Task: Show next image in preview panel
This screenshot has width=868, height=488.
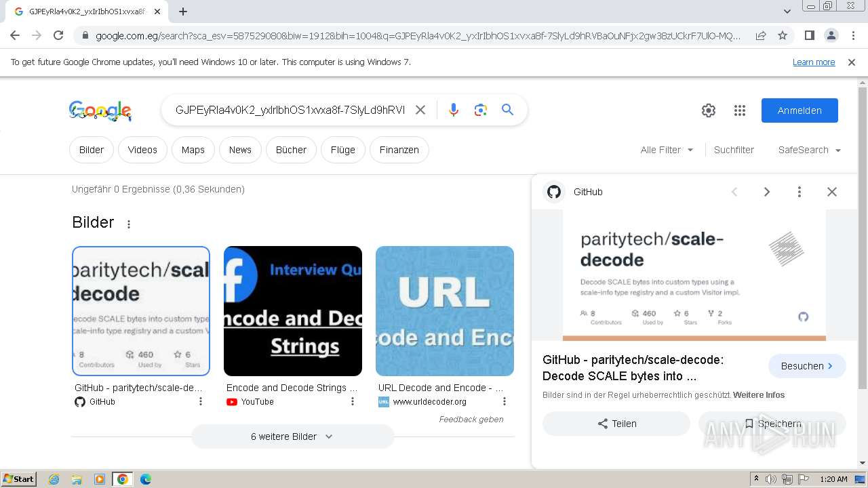Action: [x=767, y=192]
